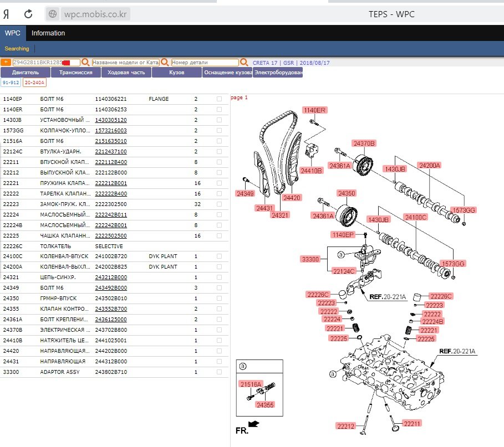Click diagram label 24410B
Screen dimensions: 504x447
tap(311, 171)
